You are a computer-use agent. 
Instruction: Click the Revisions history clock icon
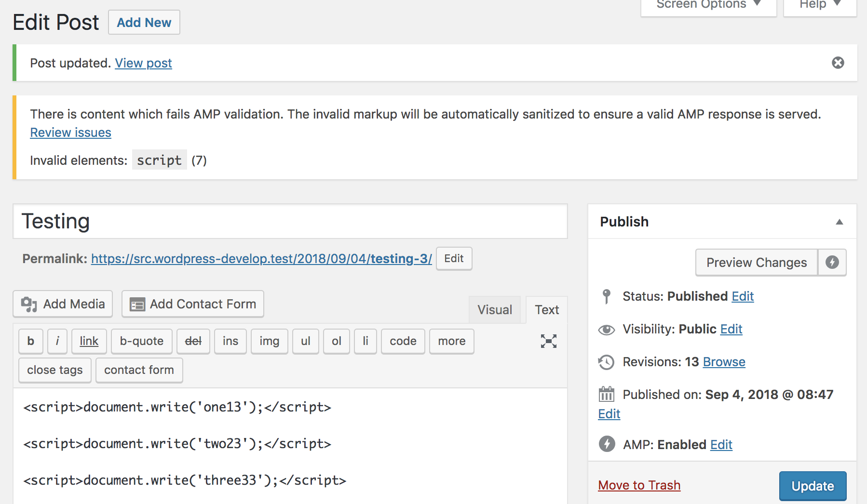[607, 362]
